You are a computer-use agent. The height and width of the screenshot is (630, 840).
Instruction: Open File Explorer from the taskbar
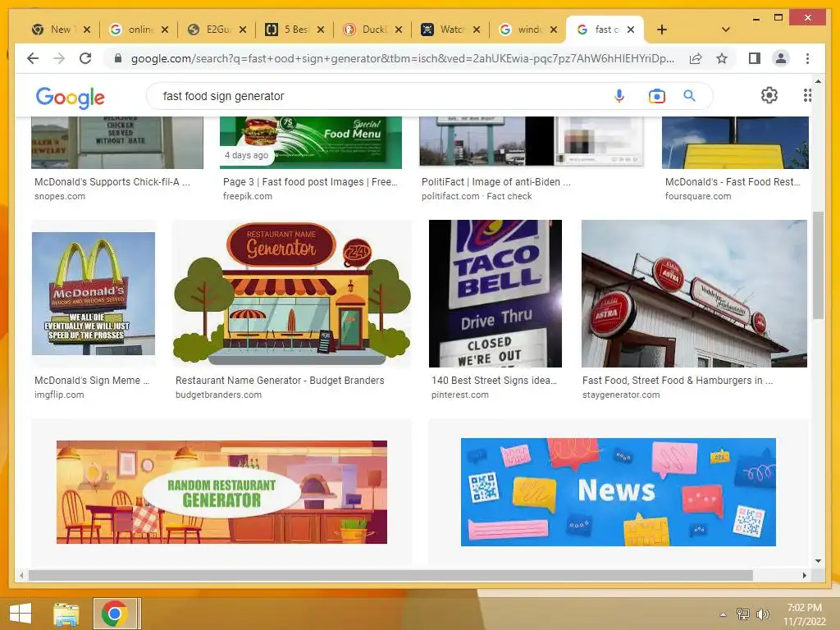[66, 614]
